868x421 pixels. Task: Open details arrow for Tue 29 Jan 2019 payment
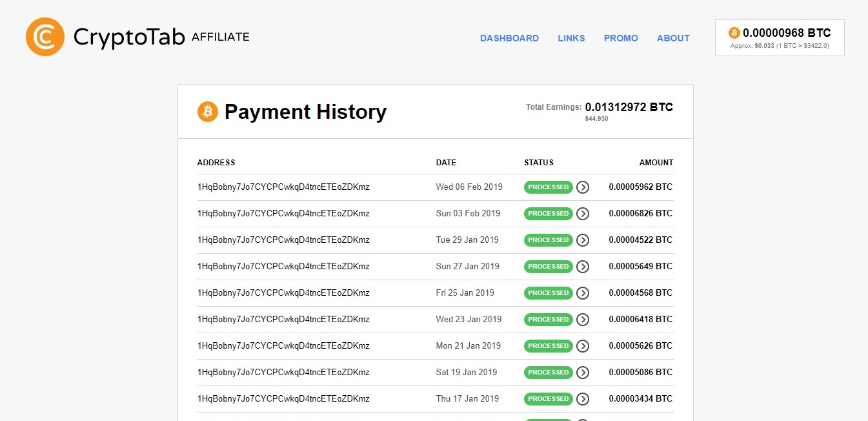tap(583, 240)
